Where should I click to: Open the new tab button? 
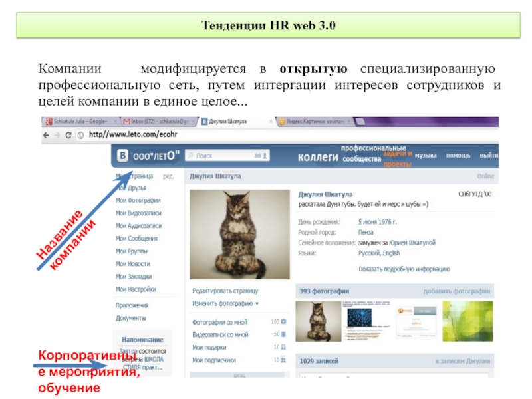click(360, 122)
